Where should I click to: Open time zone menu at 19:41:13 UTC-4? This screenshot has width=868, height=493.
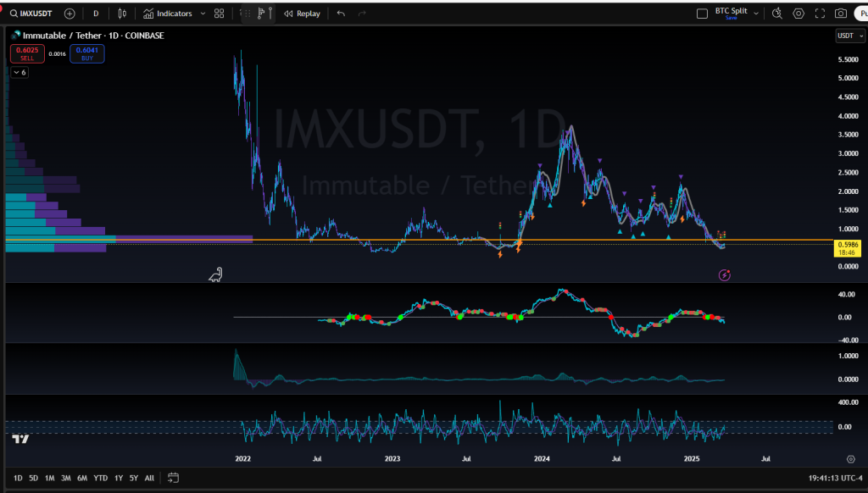(x=835, y=478)
